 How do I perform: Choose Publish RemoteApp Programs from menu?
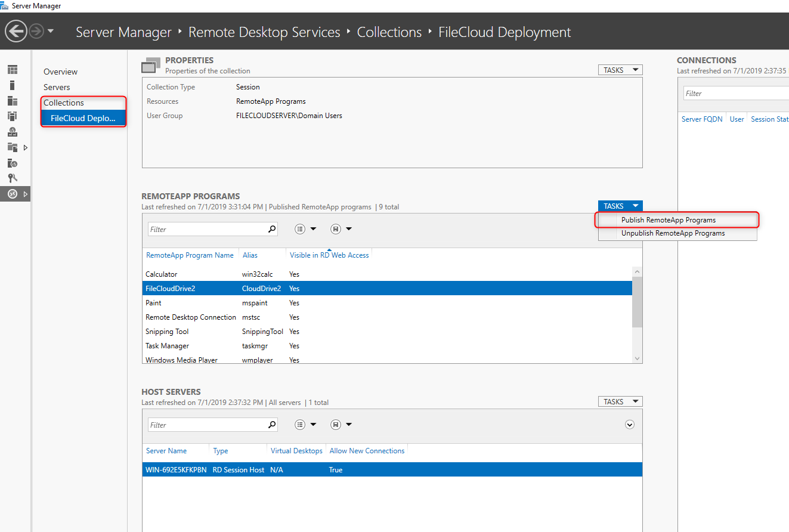668,220
